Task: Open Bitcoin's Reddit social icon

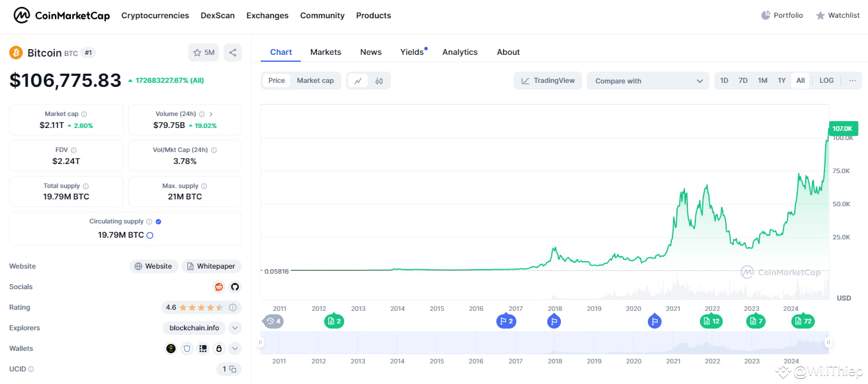Action: point(219,286)
